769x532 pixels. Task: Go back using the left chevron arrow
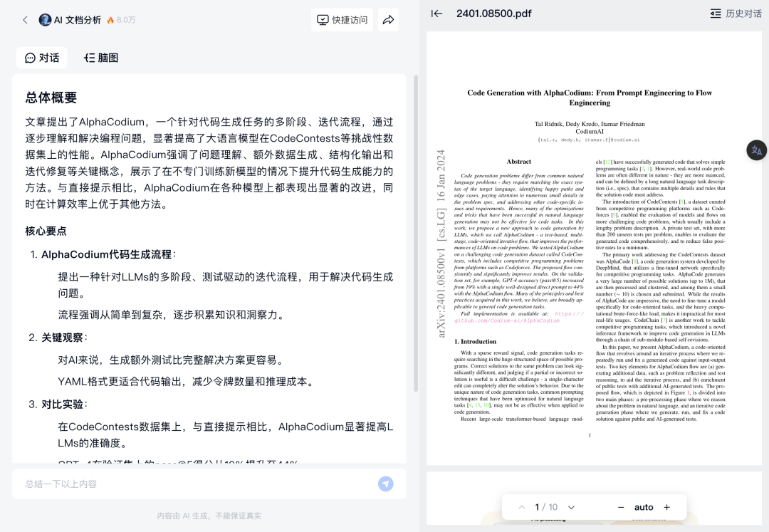[25, 20]
